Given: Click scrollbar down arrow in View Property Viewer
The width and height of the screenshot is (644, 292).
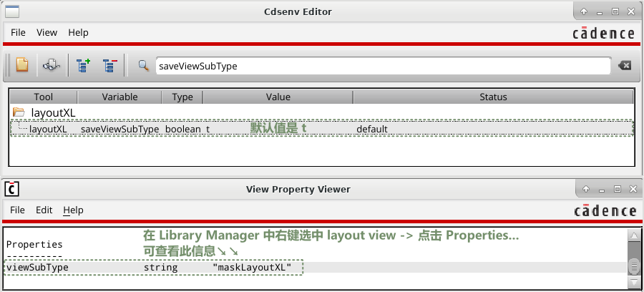Looking at the screenshot, I should pyautogui.click(x=634, y=282).
